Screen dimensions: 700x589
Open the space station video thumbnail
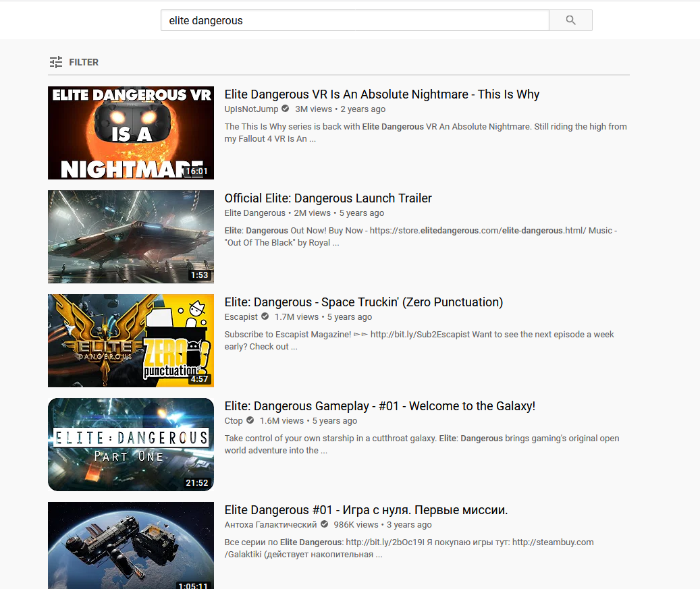tap(131, 546)
